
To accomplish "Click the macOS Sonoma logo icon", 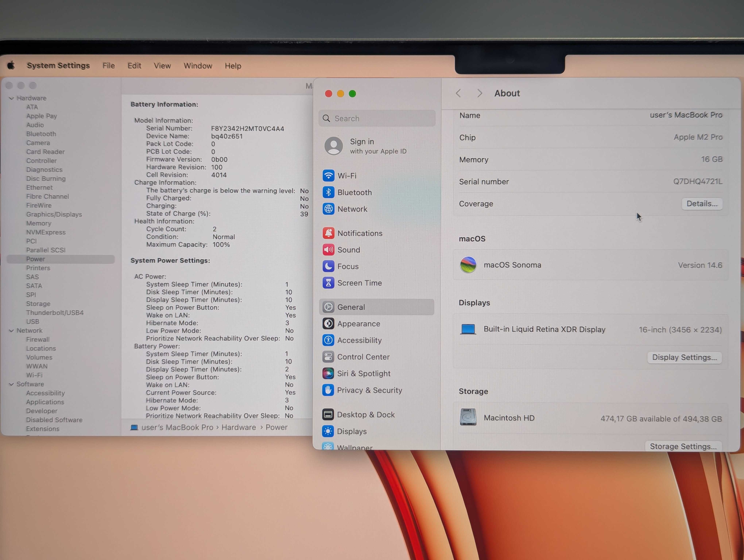I will point(468,265).
